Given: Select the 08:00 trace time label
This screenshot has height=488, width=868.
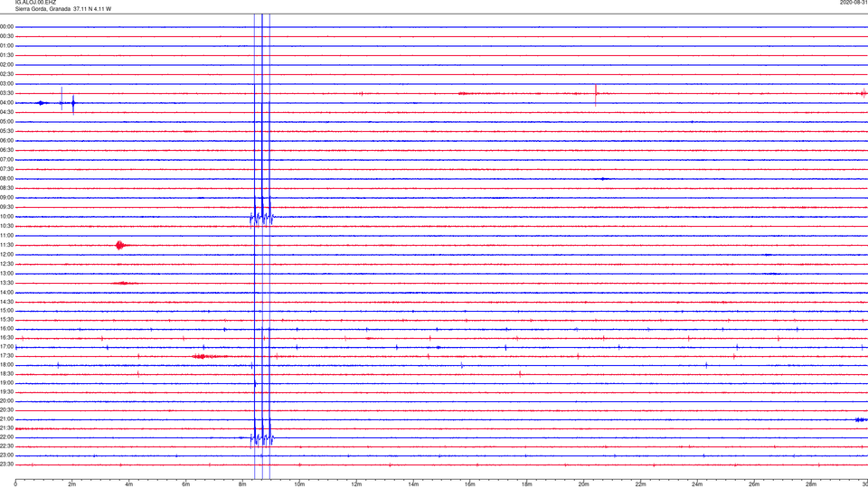Looking at the screenshot, I should [6, 178].
